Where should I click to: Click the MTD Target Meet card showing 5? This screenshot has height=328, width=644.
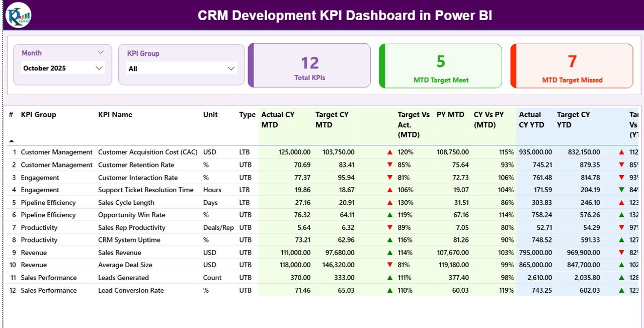pos(440,65)
